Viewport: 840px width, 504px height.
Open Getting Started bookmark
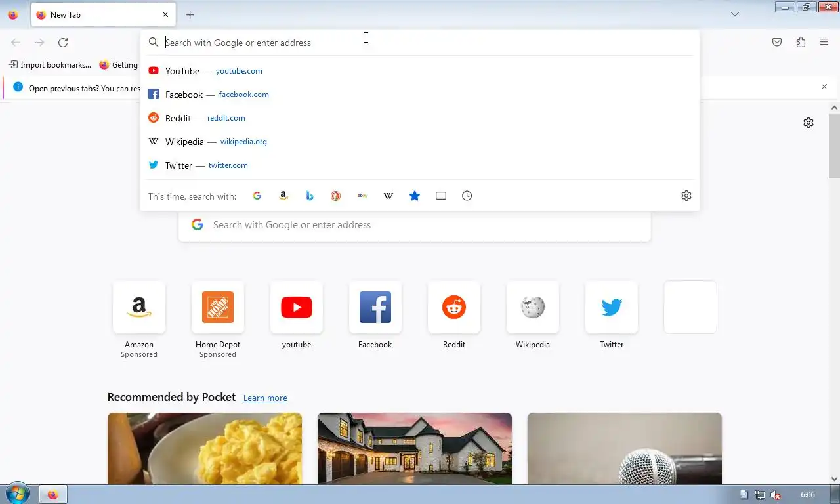(118, 65)
